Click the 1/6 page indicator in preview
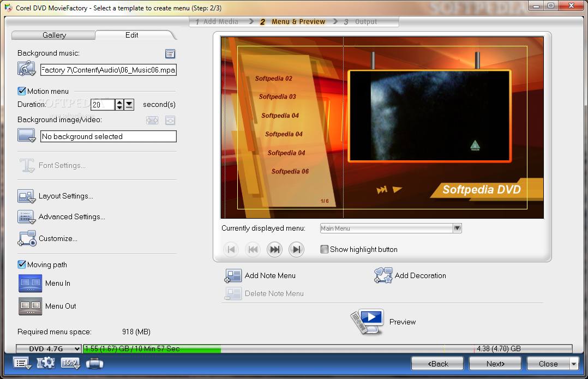Viewport: 588px width, 379px height. [x=325, y=201]
